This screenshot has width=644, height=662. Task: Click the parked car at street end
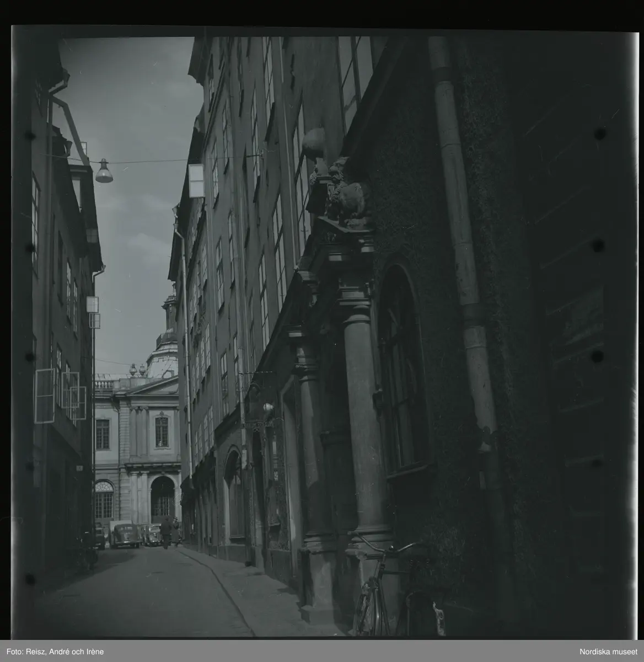pos(125,536)
